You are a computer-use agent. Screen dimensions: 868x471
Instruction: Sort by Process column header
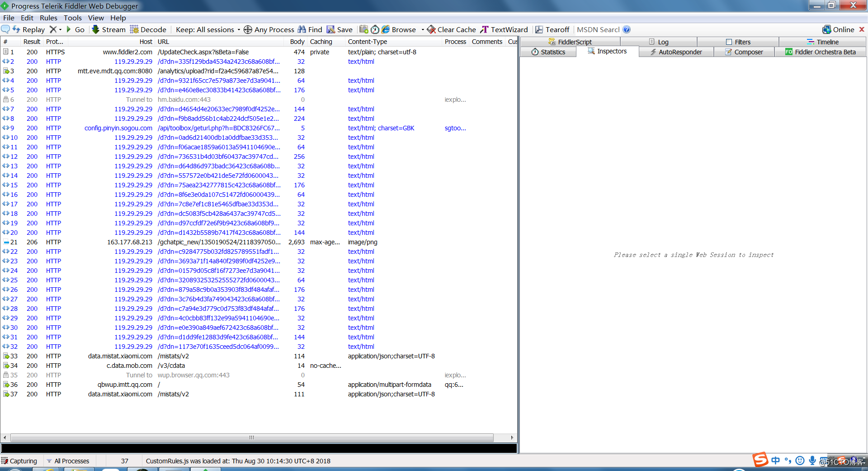point(455,42)
